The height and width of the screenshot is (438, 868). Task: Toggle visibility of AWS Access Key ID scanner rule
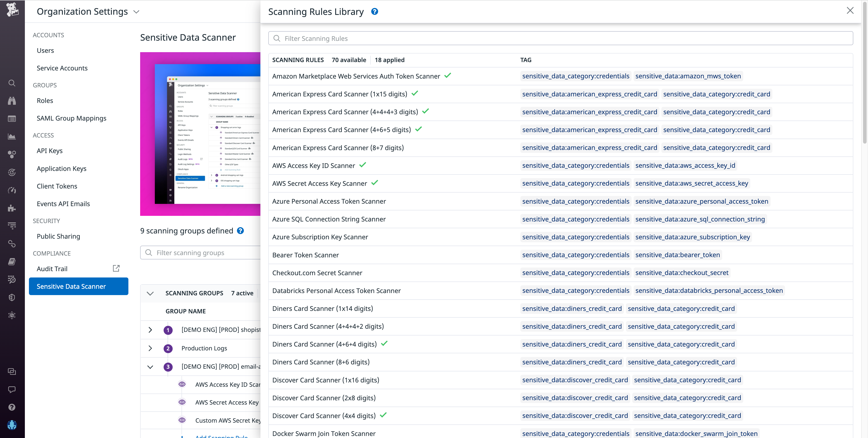tap(182, 384)
